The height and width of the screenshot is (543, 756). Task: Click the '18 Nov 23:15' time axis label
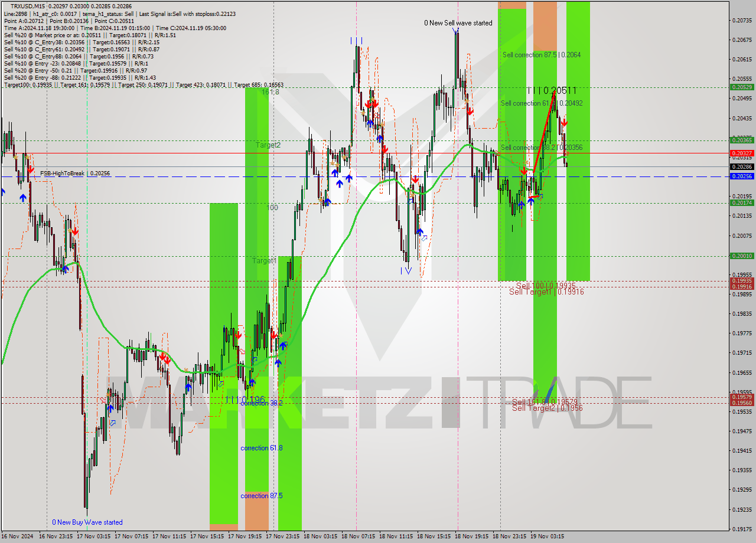[x=510, y=537]
